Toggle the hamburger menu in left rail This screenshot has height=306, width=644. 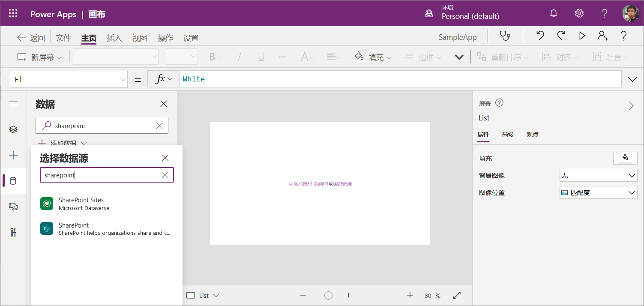pyautogui.click(x=13, y=104)
